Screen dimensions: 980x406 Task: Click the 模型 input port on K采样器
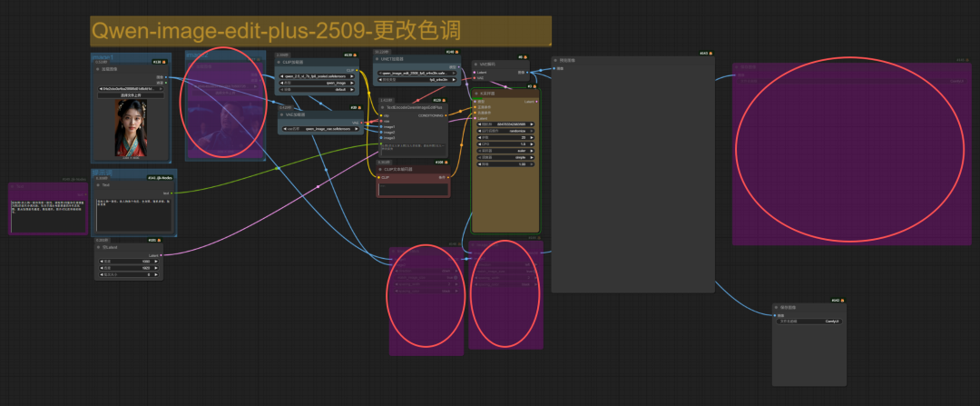(x=475, y=102)
